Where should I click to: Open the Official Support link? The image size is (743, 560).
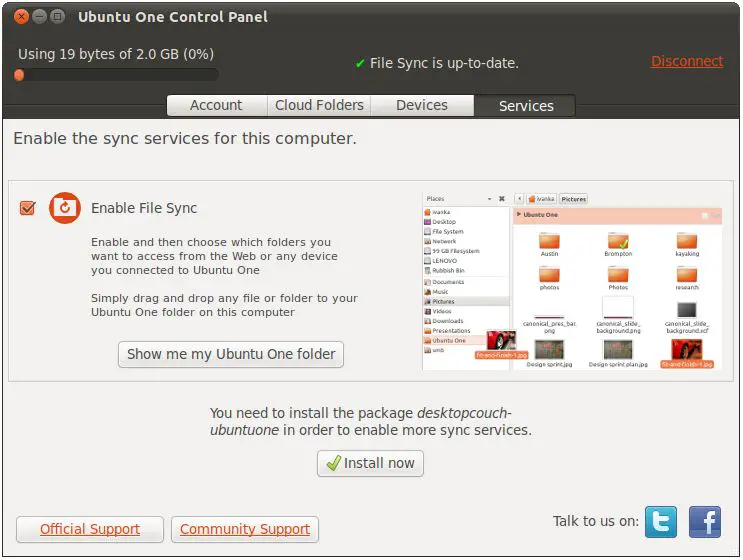point(90,529)
